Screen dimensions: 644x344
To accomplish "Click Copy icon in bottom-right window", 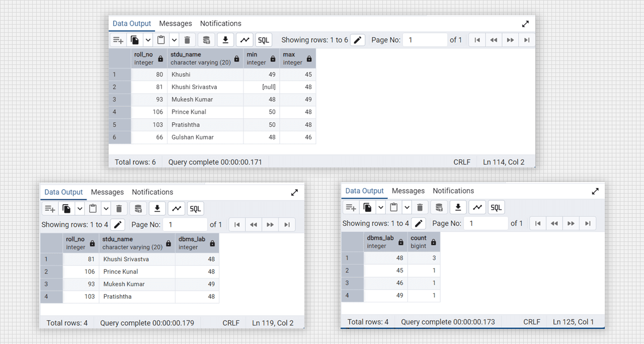I will [x=367, y=207].
